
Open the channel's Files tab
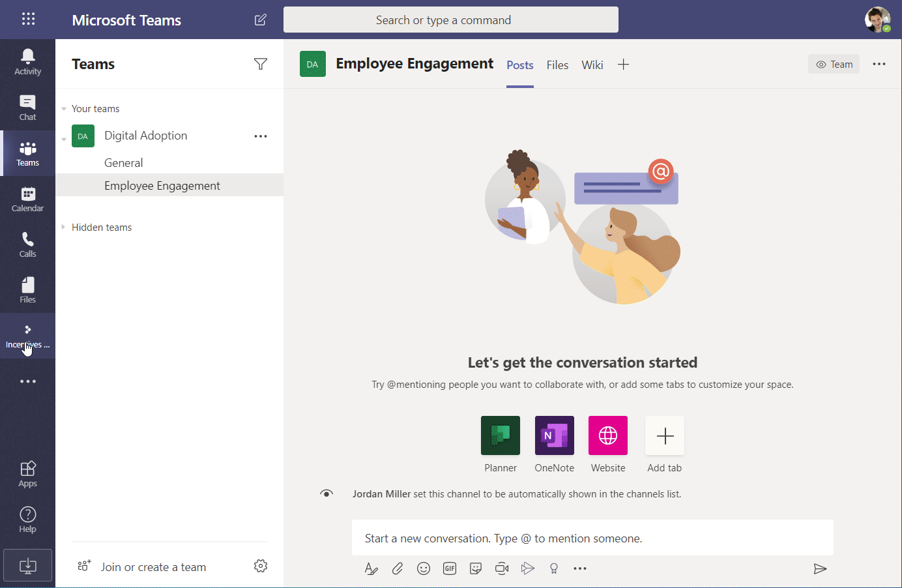click(x=557, y=65)
